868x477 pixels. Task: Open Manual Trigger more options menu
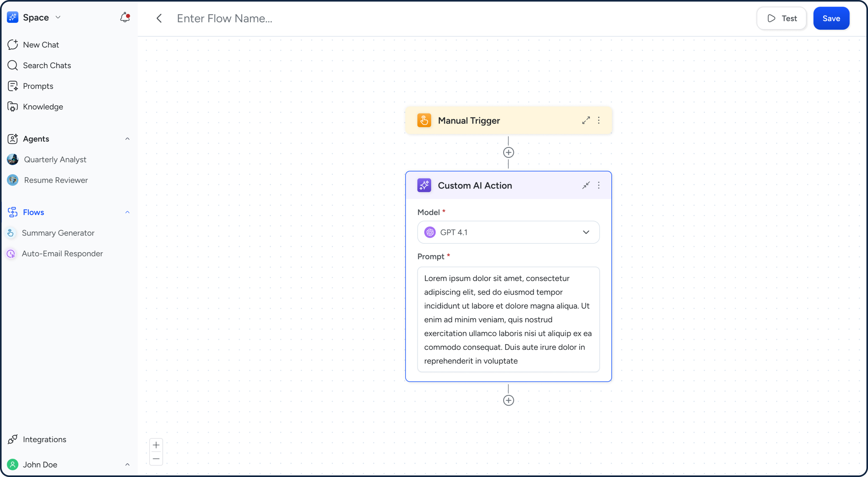(599, 120)
